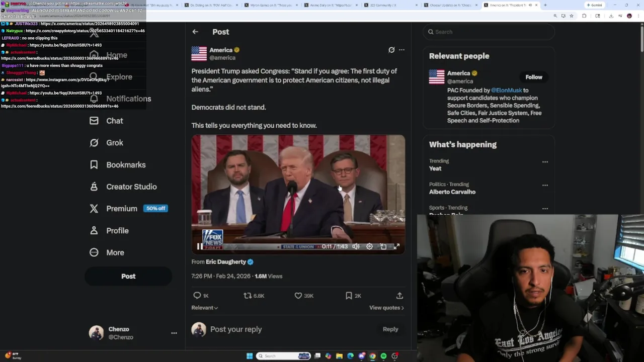Open Grok from the X sidebar
This screenshot has width=644, height=362.
click(x=106, y=143)
